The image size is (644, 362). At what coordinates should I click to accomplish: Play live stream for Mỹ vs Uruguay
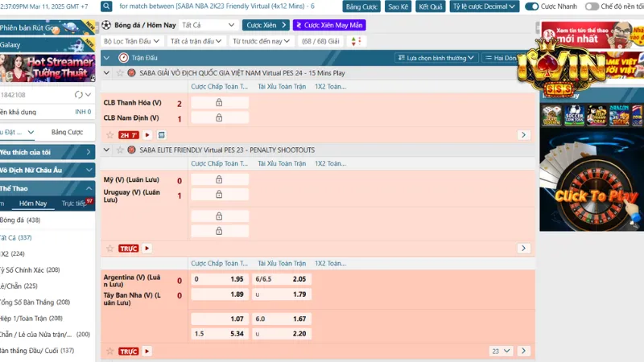pyautogui.click(x=147, y=249)
